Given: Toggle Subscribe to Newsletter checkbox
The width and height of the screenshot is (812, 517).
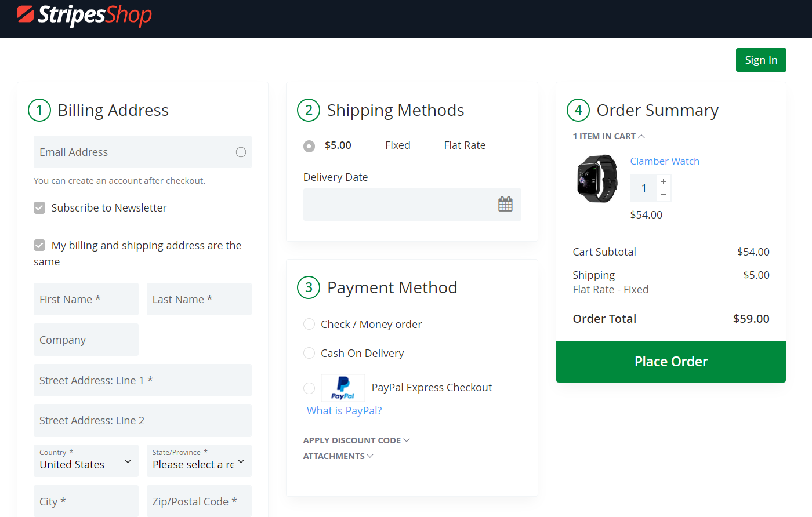Looking at the screenshot, I should click(x=39, y=208).
